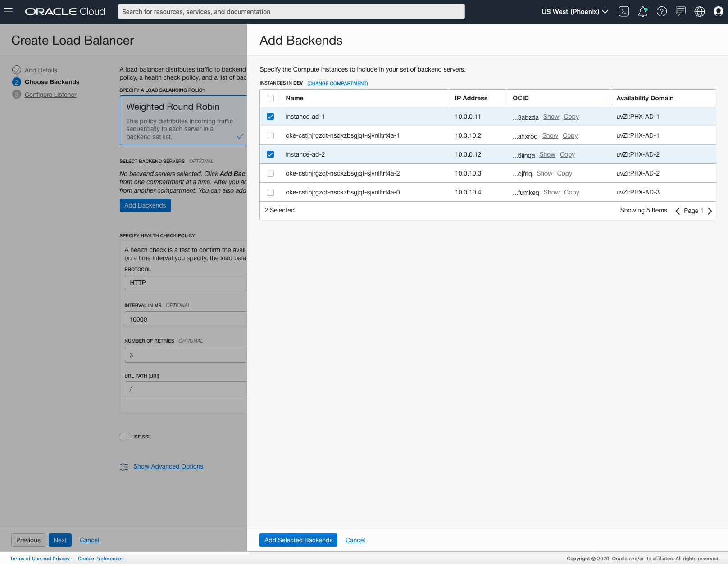Screen dimensions: 728x564
Task: Click the Previous button
Action: coord(28,540)
